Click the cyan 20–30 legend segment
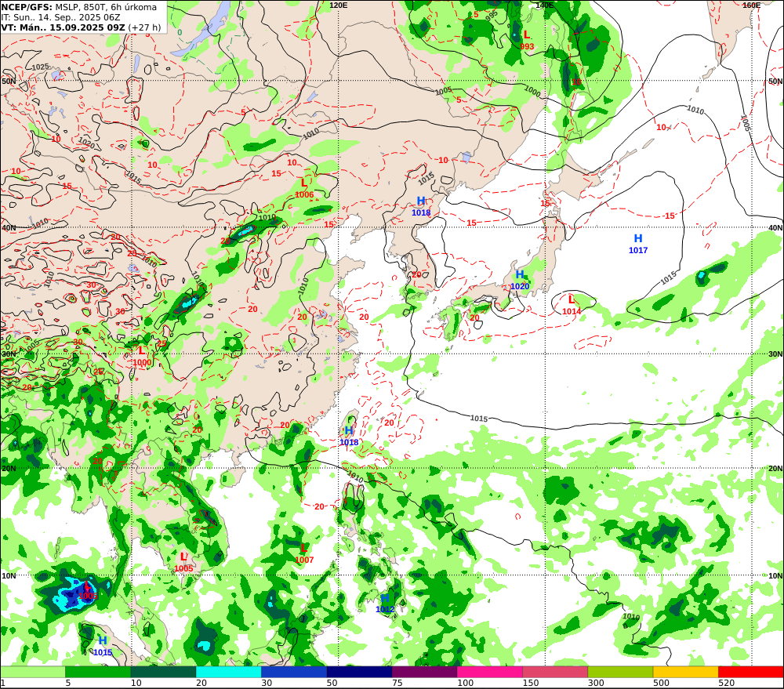 [x=228, y=672]
